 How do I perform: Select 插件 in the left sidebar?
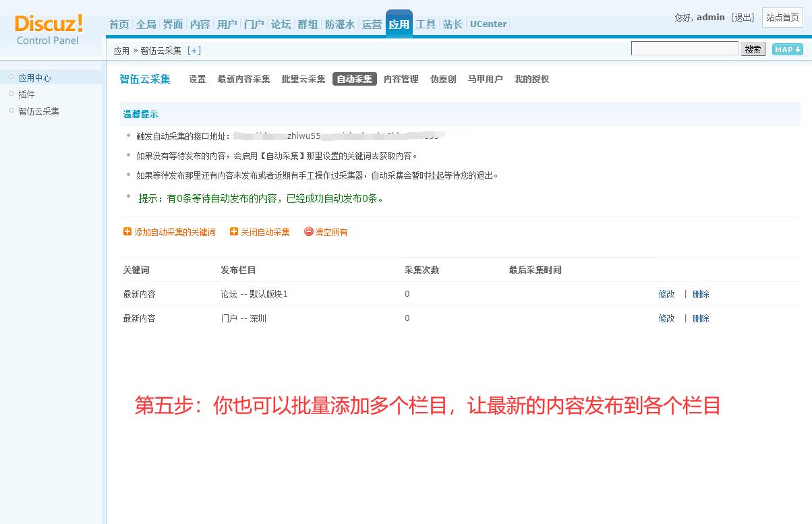pos(26,94)
